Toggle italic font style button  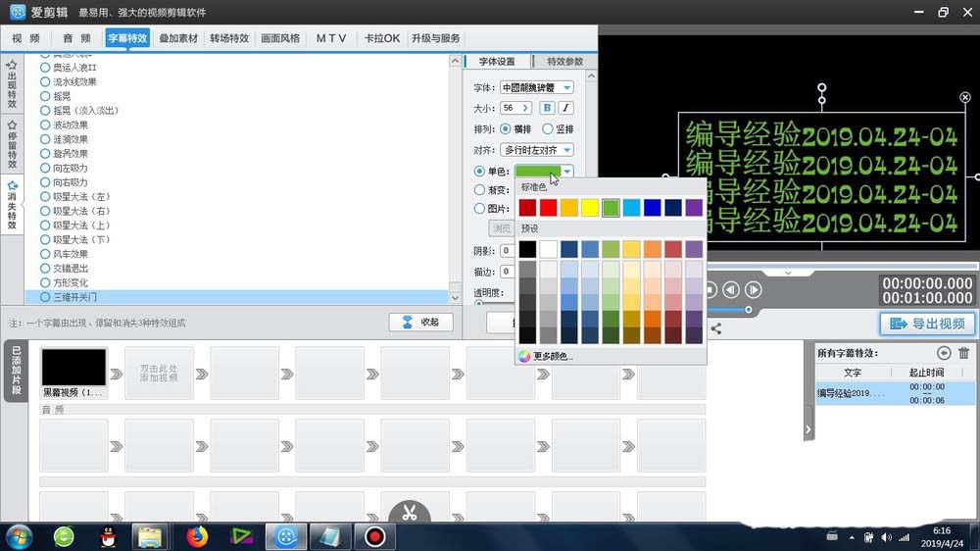[x=565, y=108]
